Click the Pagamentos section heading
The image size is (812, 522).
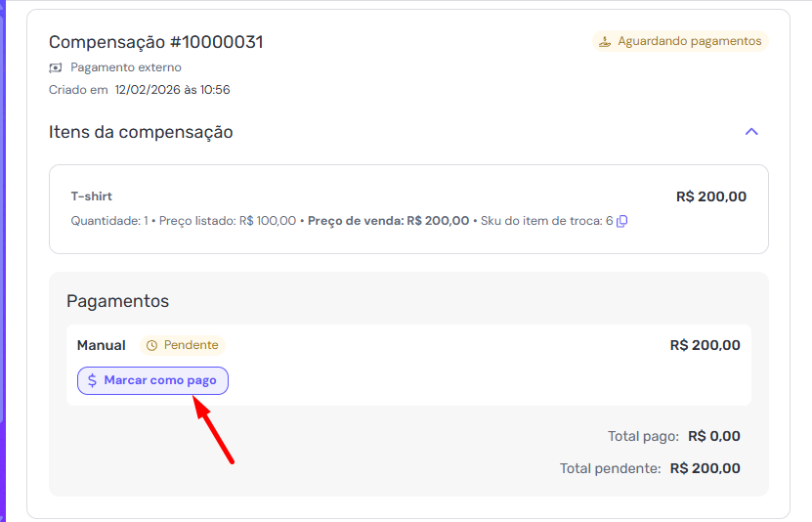coord(117,301)
